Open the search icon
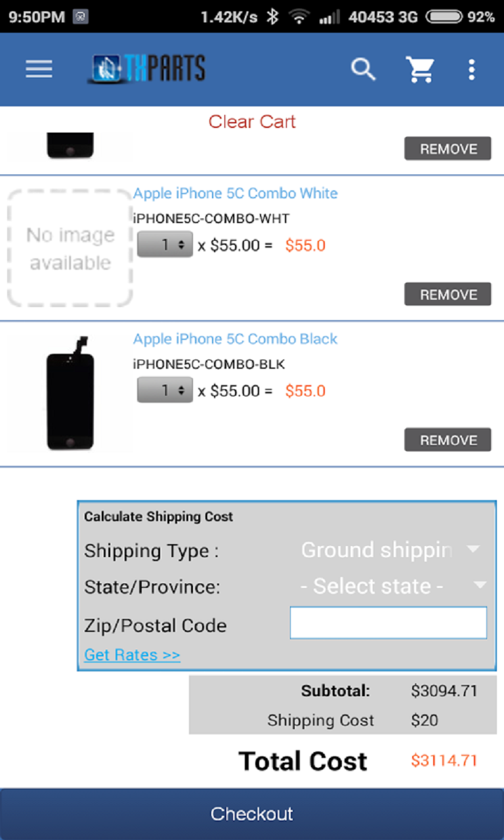Image resolution: width=504 pixels, height=840 pixels. coord(362,69)
